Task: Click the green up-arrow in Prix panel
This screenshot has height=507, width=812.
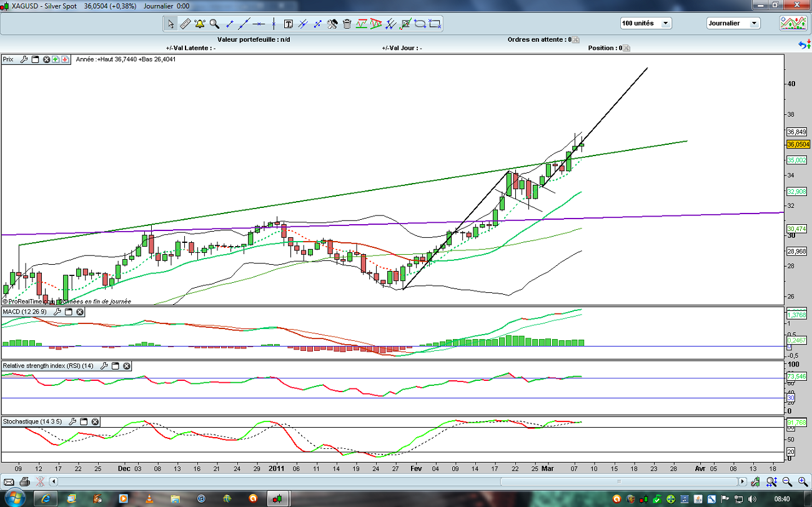Action: [56, 59]
